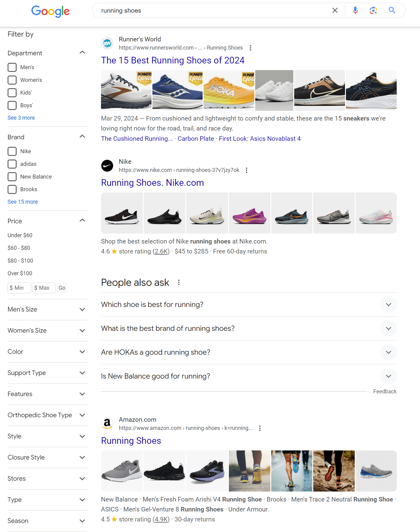This screenshot has height=532, width=420.
Task: Check the Boys' department filter
Action: point(12,105)
